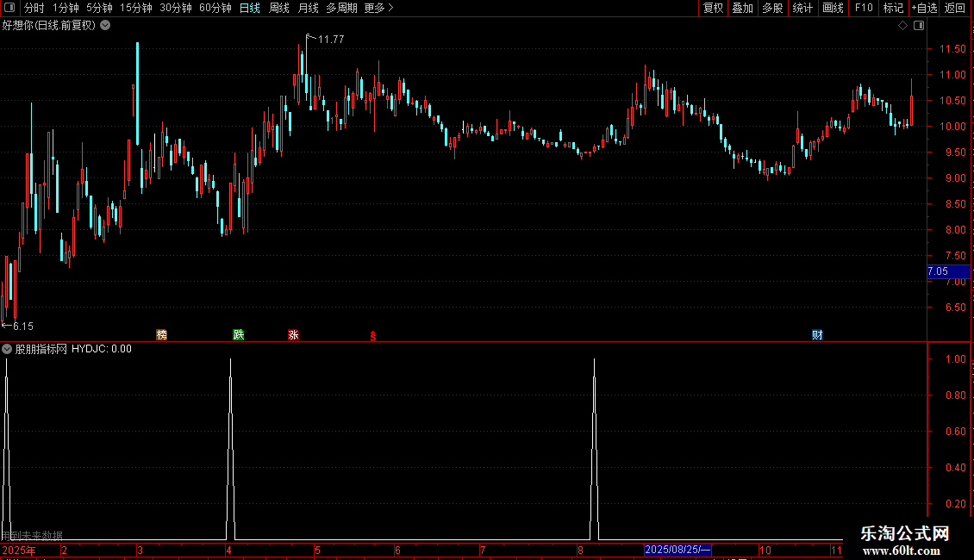
Task: Click month 8 on the time axis
Action: [579, 550]
